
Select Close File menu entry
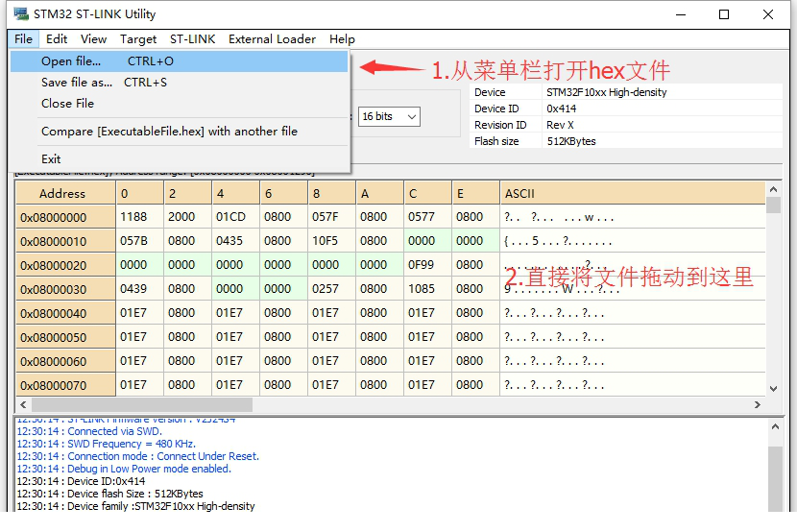click(179, 104)
